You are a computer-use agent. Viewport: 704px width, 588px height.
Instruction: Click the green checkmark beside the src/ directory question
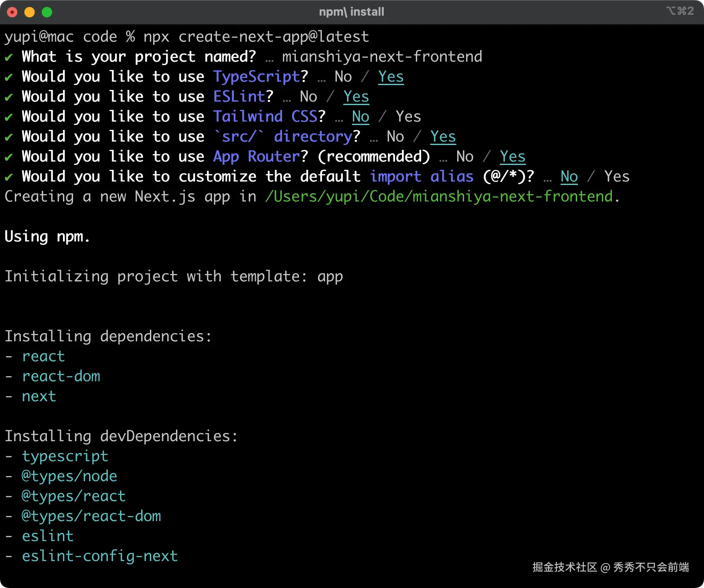[9, 137]
